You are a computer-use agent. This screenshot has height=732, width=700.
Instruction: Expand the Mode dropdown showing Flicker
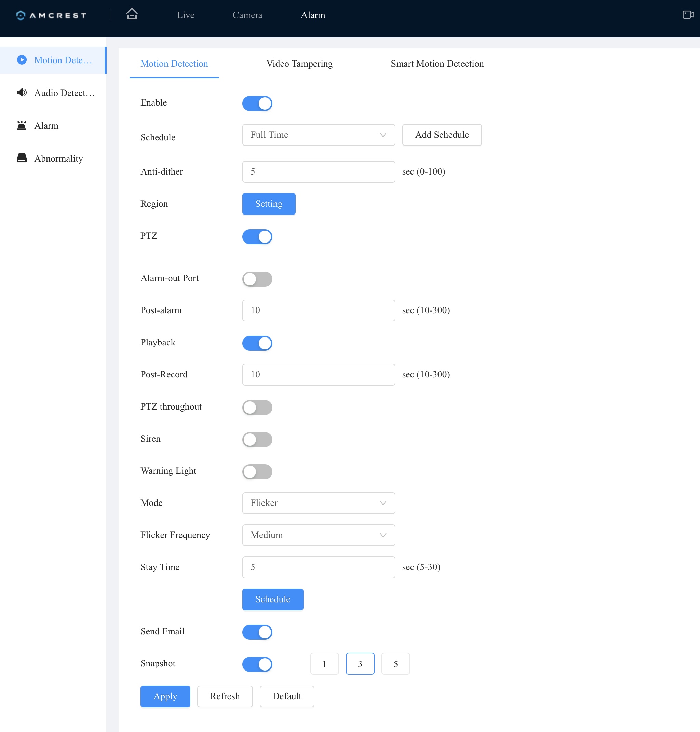click(x=319, y=503)
